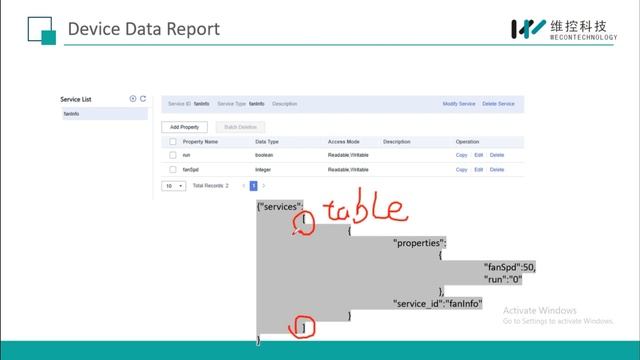Screen dimensions: 640x360
Task: Click the Batch Deletion button
Action: 240,127
